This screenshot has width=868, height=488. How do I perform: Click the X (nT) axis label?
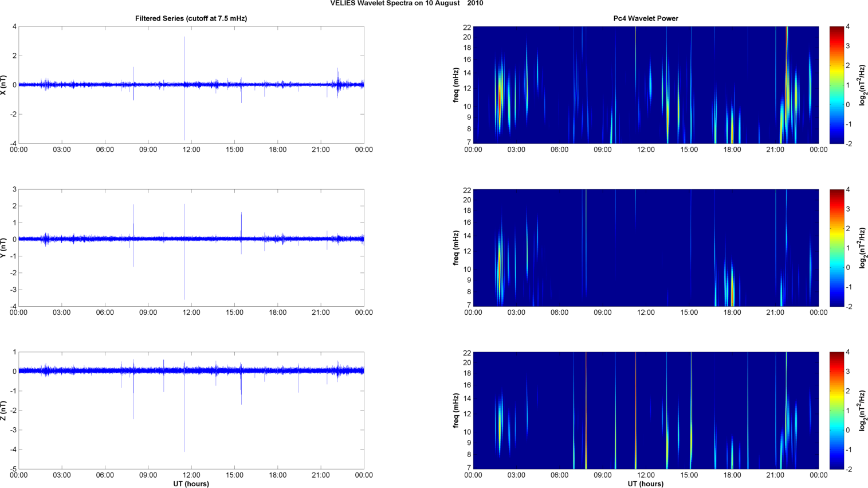click(x=4, y=85)
